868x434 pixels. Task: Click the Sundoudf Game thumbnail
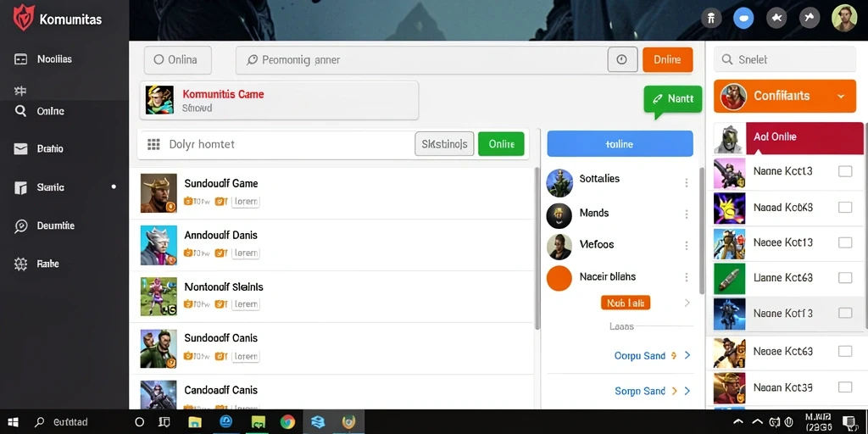[x=159, y=193]
